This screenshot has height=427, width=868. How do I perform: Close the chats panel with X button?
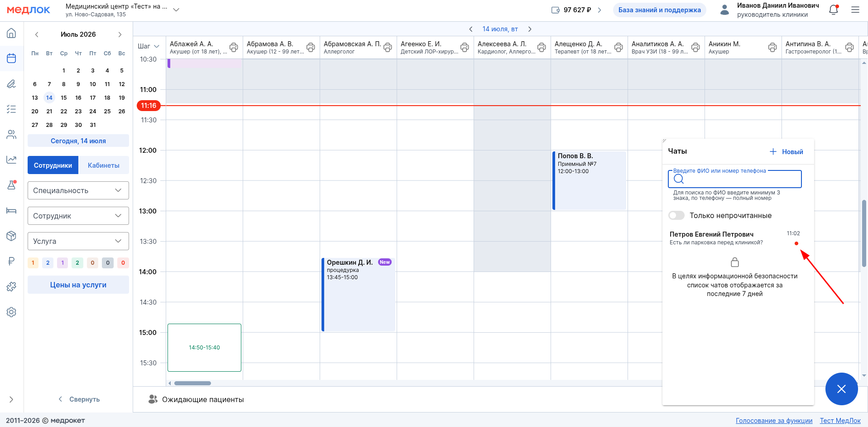tap(841, 389)
